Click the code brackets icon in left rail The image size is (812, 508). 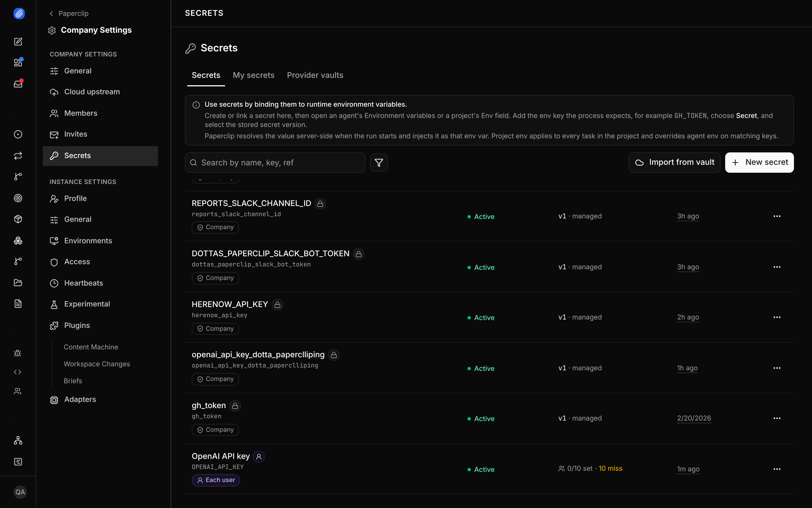[x=17, y=372]
